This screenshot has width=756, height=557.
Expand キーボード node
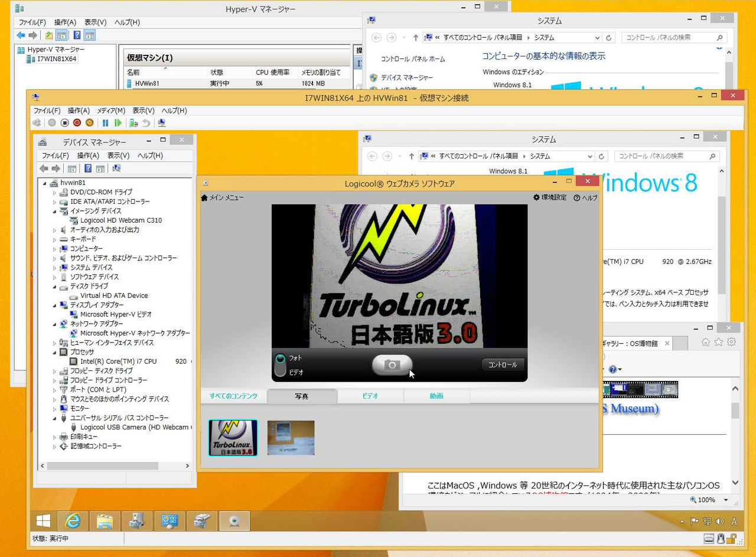tap(55, 239)
